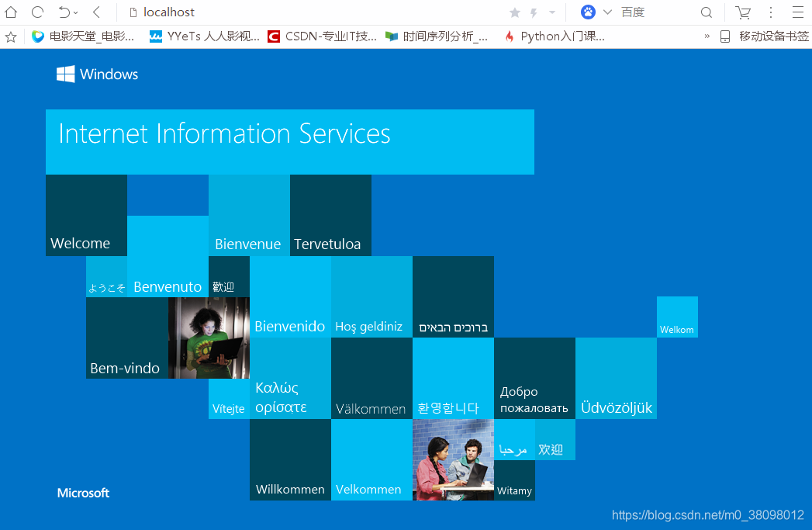Click the 欢迎 tile

click(555, 439)
